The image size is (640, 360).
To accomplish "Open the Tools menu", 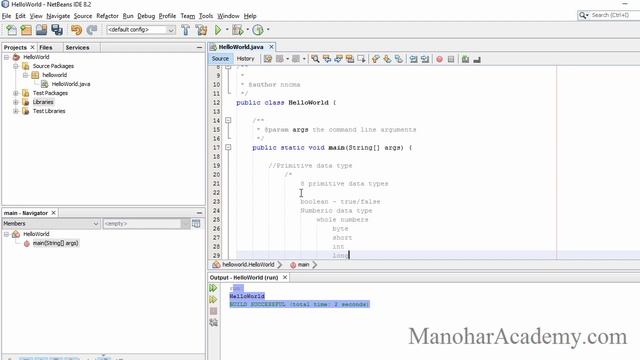I will (206, 16).
